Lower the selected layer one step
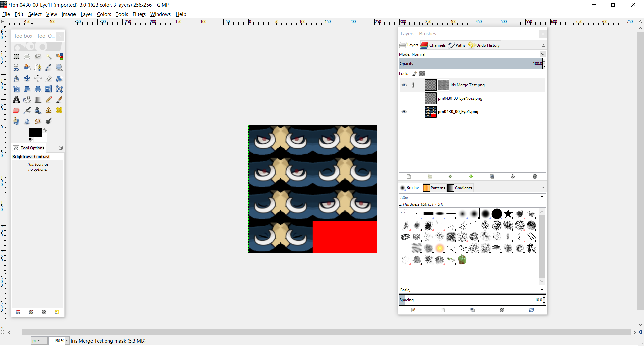The image size is (644, 346). coord(471,177)
